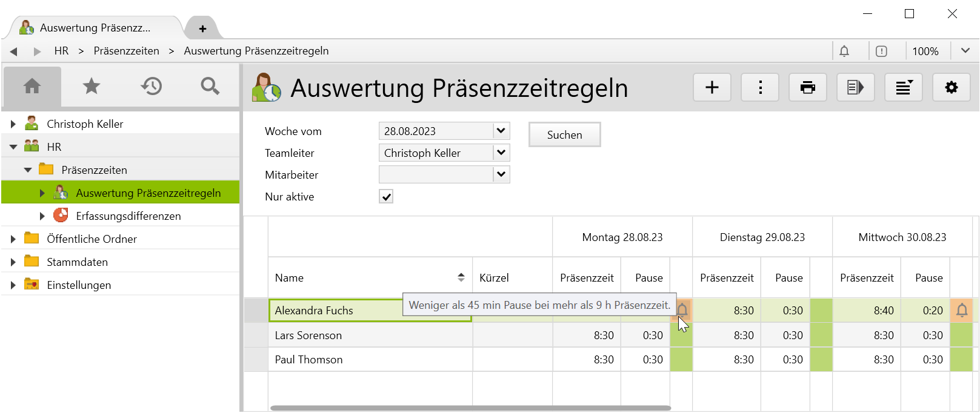
Task: Open the Mitarbeiter dropdown
Action: pos(501,174)
